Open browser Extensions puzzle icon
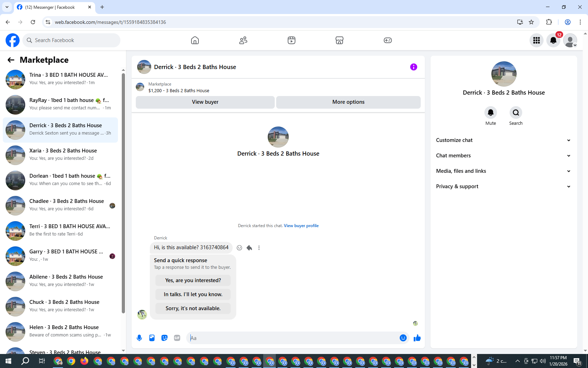The width and height of the screenshot is (588, 368). pyautogui.click(x=549, y=22)
